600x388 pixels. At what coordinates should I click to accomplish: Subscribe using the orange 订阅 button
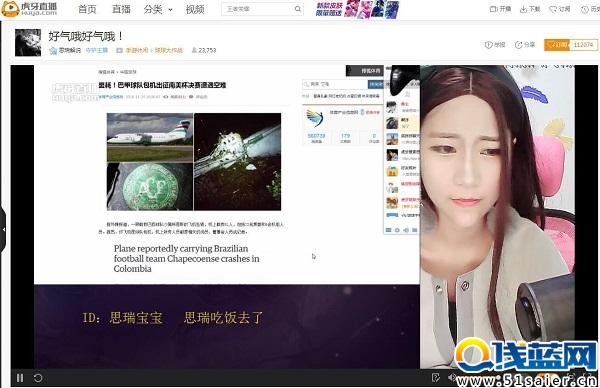click(x=557, y=45)
